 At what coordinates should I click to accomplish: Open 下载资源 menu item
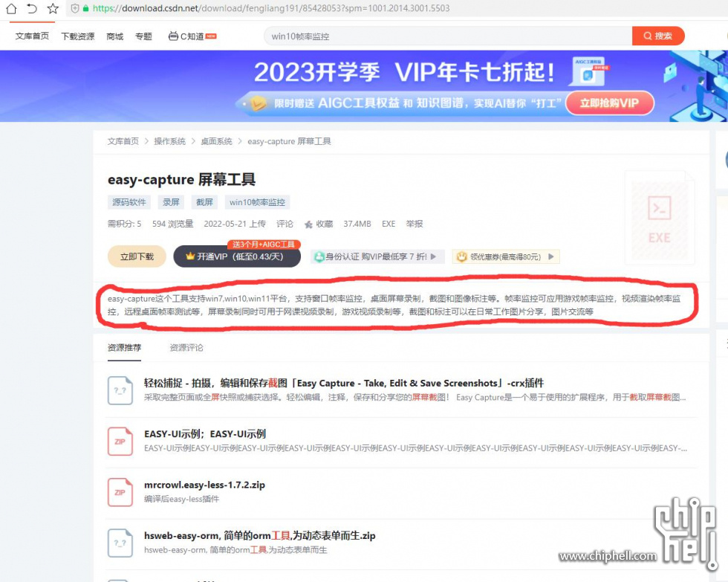pos(77,36)
